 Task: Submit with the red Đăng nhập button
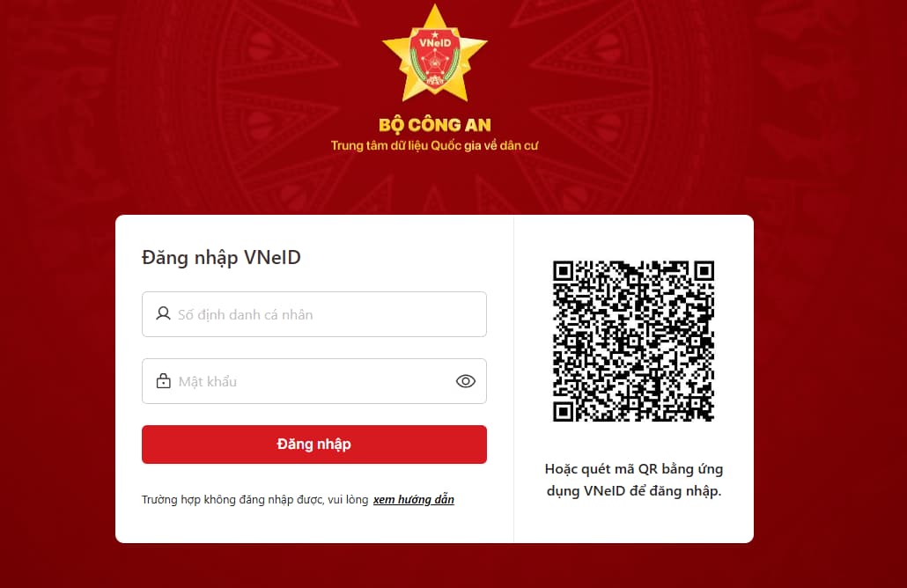click(x=314, y=444)
